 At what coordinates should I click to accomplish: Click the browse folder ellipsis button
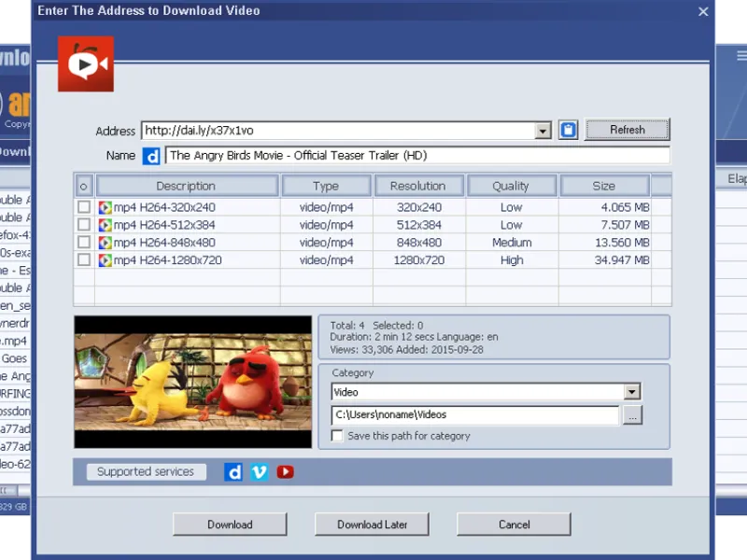[x=632, y=415]
